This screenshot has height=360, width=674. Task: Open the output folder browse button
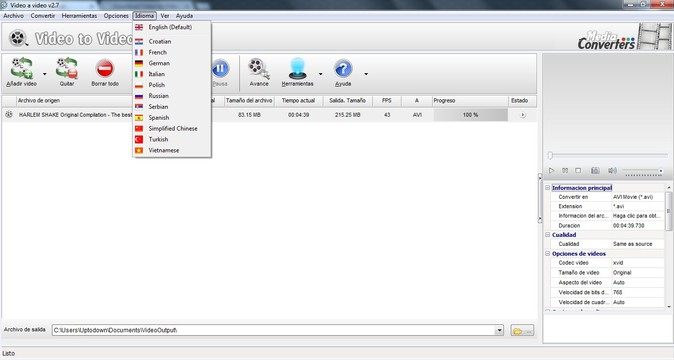522,330
